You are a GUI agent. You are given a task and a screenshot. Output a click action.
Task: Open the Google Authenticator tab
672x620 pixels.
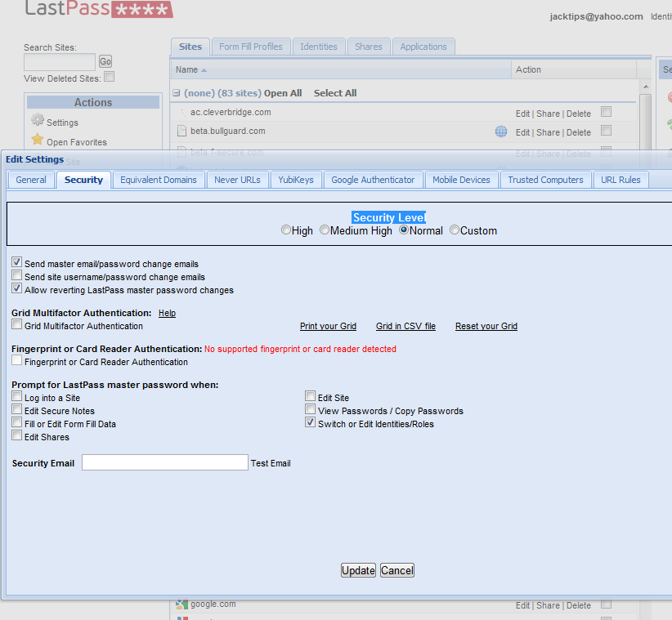pos(373,180)
